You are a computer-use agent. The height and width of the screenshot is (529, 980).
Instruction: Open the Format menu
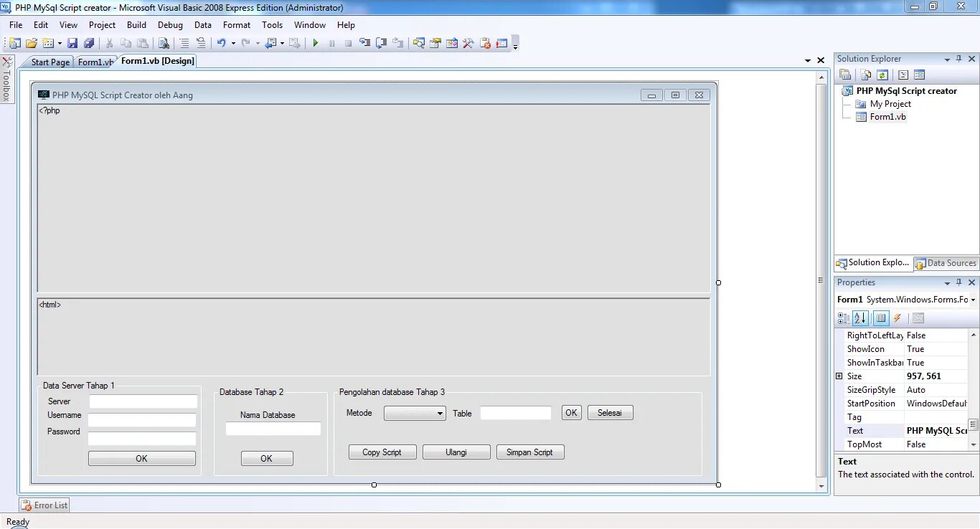237,25
